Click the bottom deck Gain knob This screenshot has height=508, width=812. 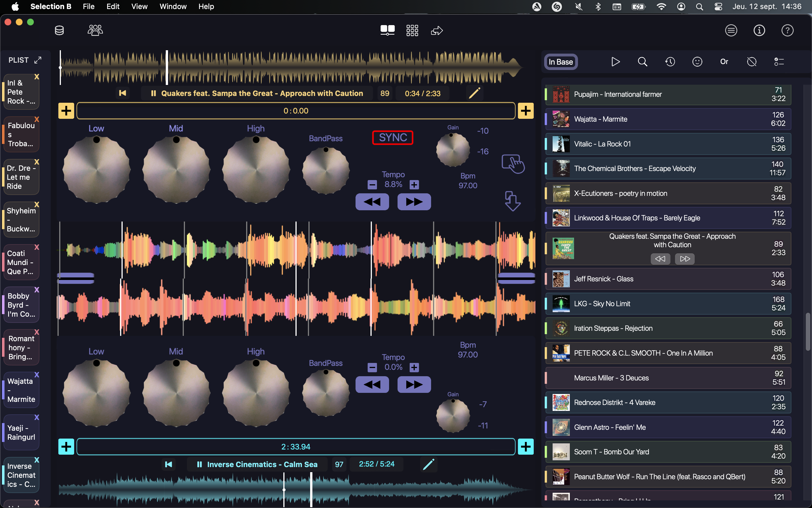(453, 416)
